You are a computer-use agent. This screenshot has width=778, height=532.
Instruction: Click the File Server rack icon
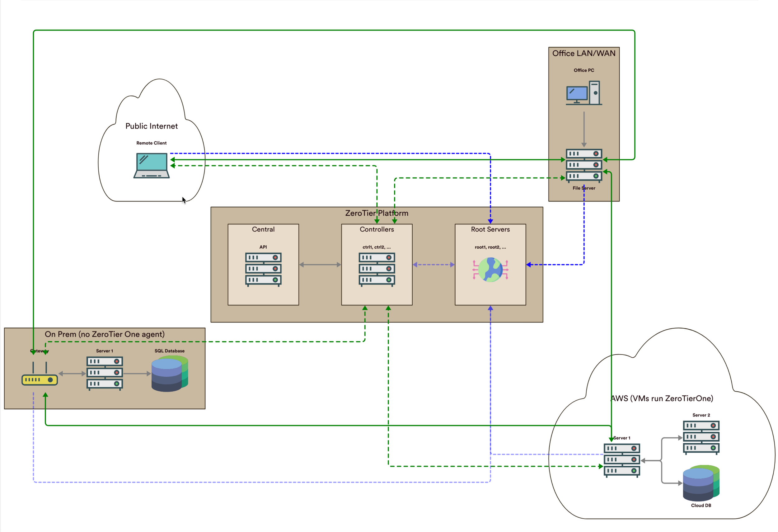coord(583,165)
